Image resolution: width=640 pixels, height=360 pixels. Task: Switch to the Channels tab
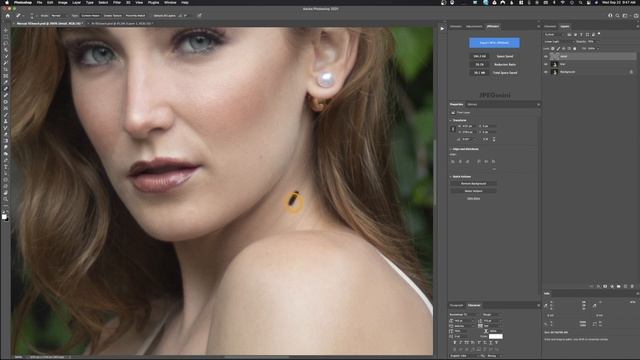click(550, 27)
